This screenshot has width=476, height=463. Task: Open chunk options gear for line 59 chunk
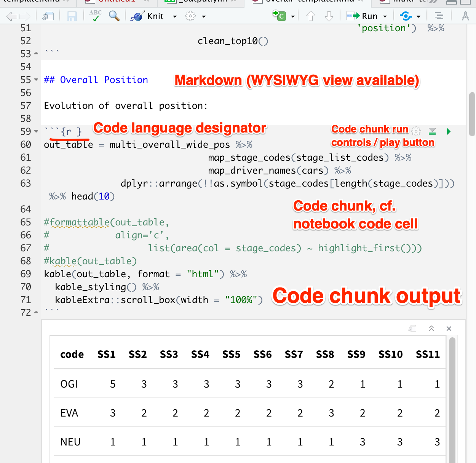click(416, 131)
